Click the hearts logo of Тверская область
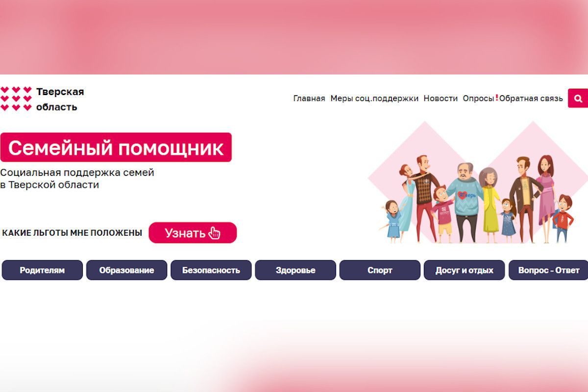 pos(16,98)
